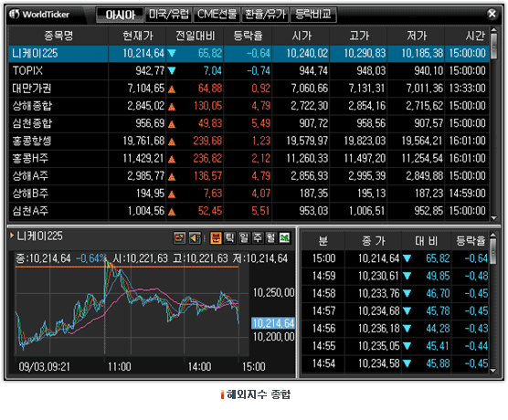This screenshot has height=420, width=508.
Task: Click the index table scrollbar thumb
Action: coord(493,46)
